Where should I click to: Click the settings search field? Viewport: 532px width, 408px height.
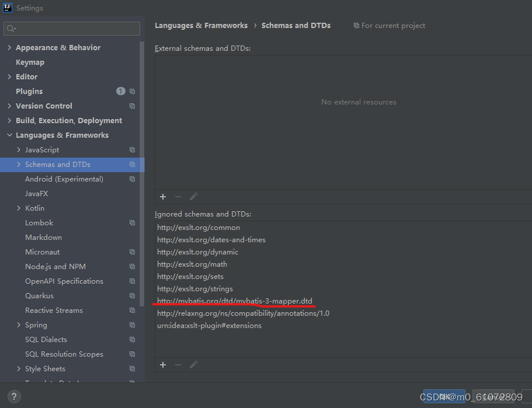point(71,28)
